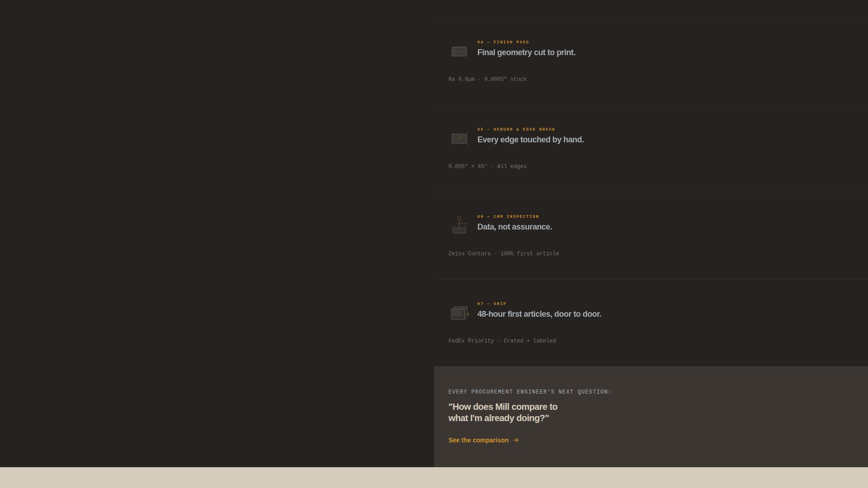Select the heading Data, not assurance

[x=514, y=227]
